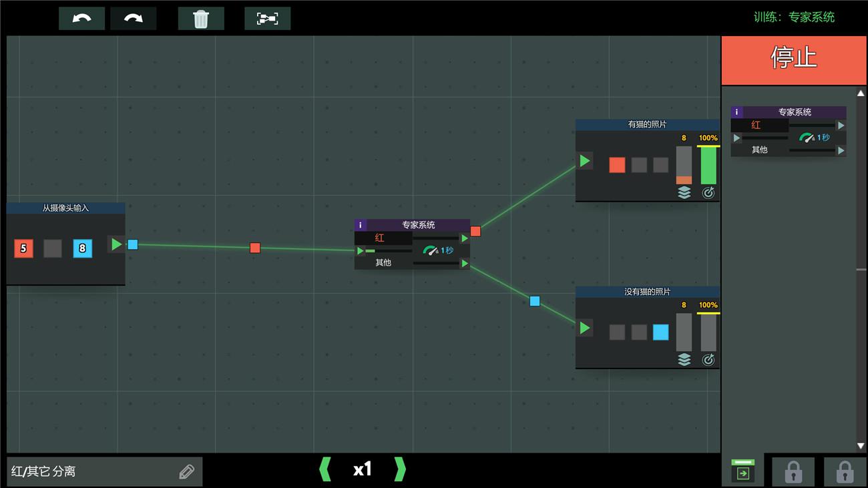Click the trash delete icon

point(201,19)
